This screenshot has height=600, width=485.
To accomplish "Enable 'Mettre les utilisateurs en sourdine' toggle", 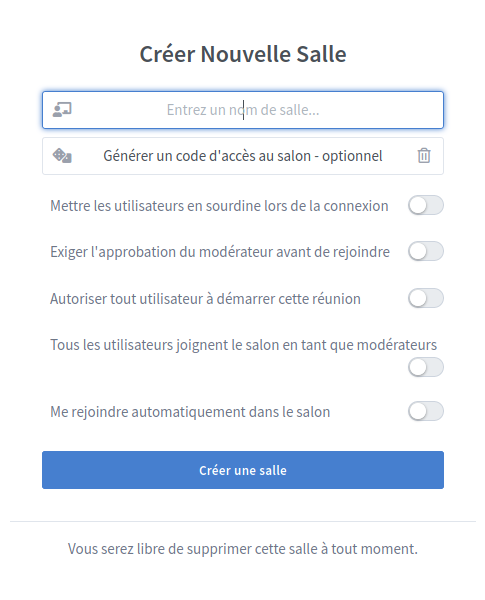I will [426, 205].
